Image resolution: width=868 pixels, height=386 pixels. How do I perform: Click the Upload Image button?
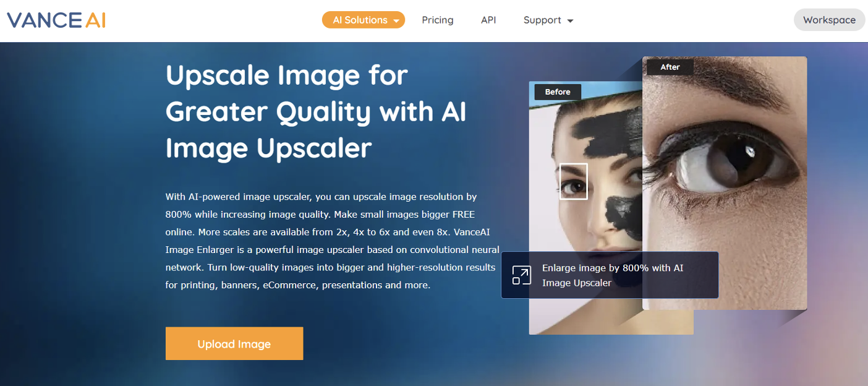click(x=234, y=343)
